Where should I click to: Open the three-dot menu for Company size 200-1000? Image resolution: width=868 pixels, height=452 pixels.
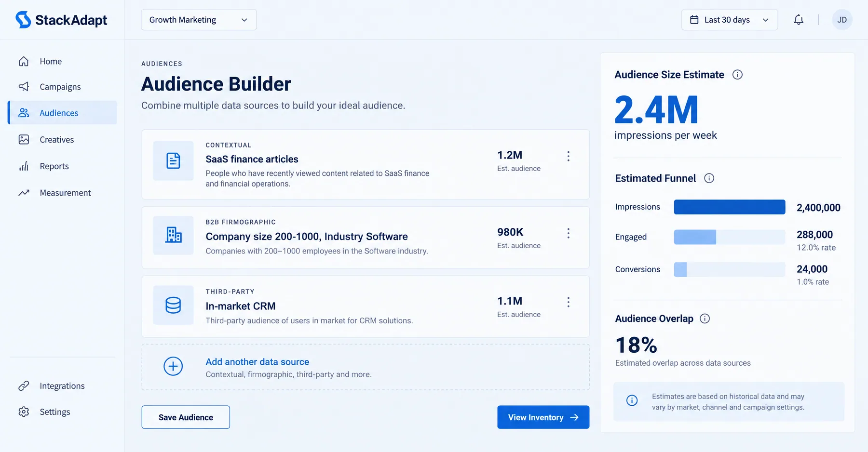pyautogui.click(x=569, y=233)
